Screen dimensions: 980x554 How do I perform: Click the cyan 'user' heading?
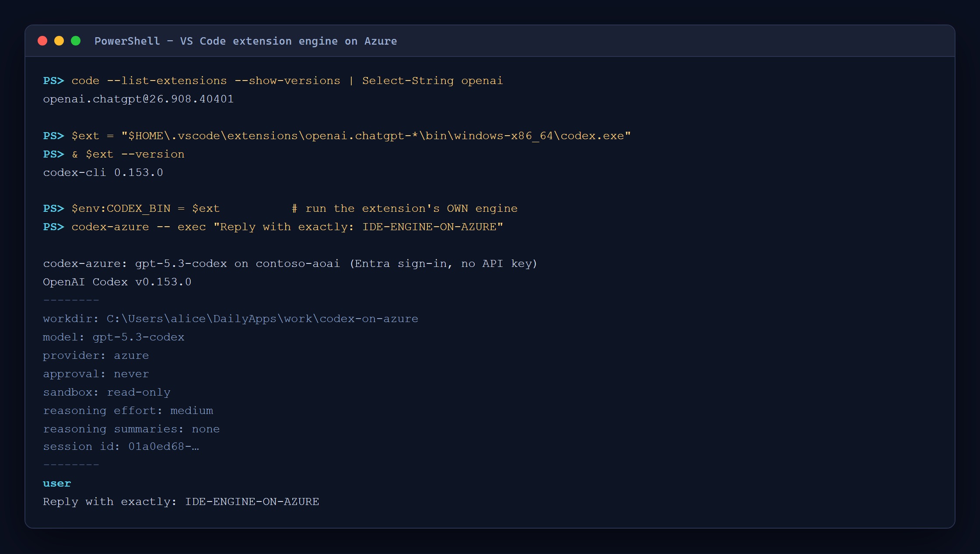click(x=57, y=484)
